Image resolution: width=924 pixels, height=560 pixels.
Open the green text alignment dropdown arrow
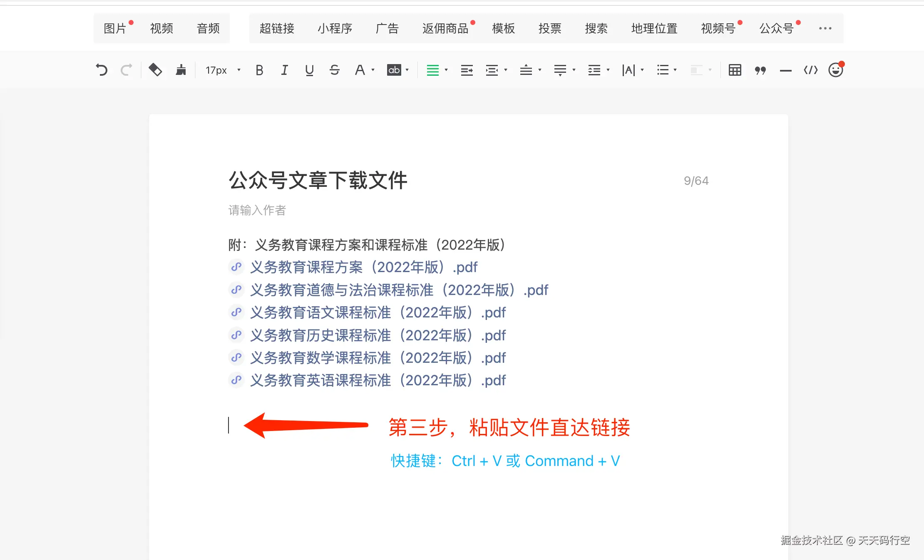click(x=446, y=70)
